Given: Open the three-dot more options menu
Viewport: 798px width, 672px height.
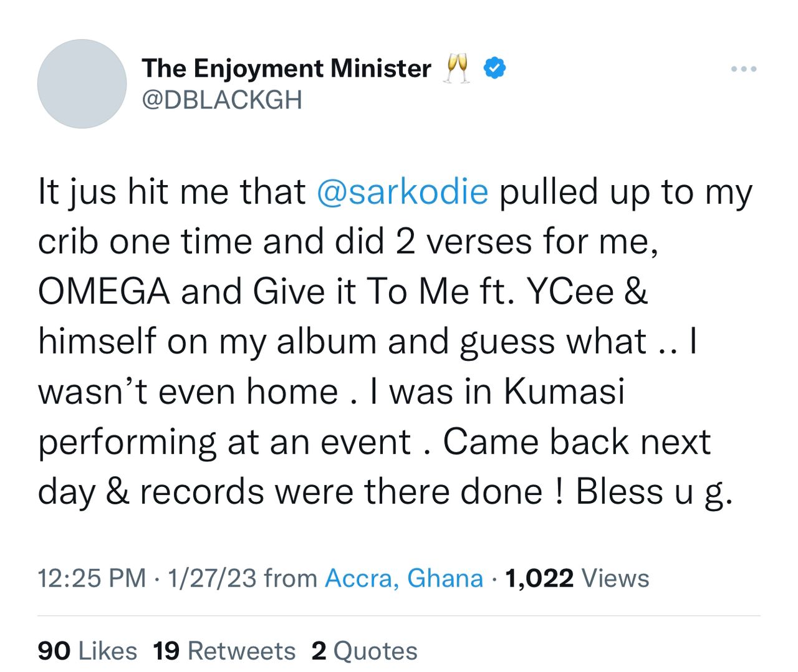Looking at the screenshot, I should point(744,69).
